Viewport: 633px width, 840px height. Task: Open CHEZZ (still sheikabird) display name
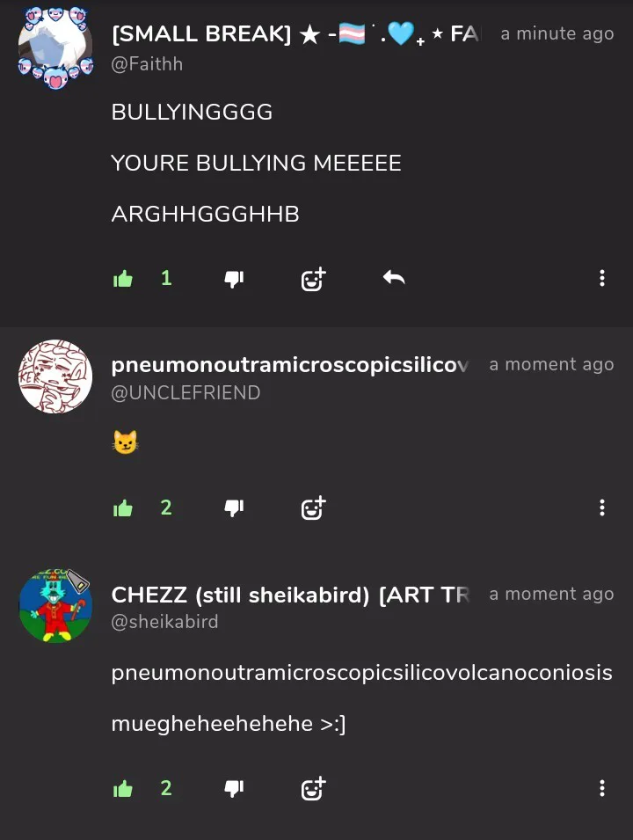point(291,595)
